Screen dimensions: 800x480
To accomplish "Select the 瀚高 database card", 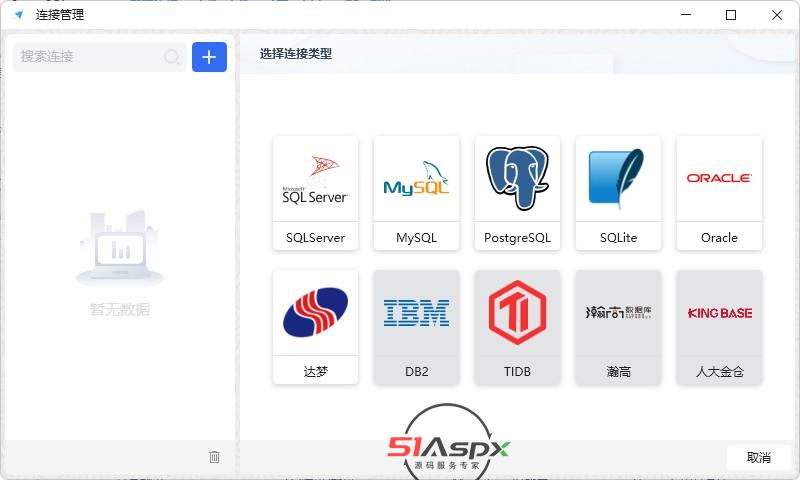I will coord(618,327).
